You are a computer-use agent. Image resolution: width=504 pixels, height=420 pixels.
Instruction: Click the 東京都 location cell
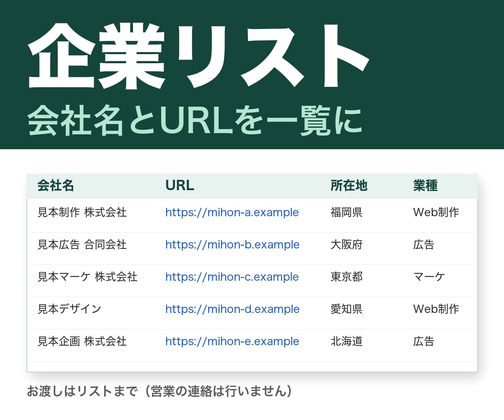tap(347, 277)
